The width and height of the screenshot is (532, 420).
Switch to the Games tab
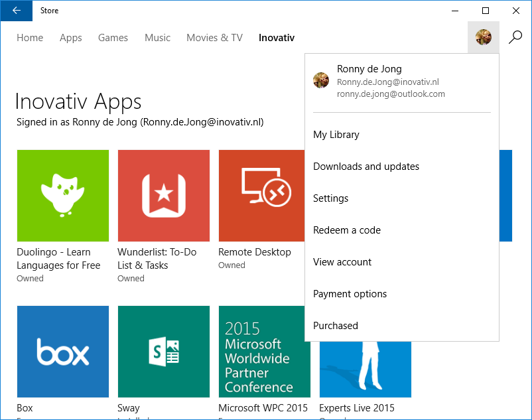click(x=113, y=38)
